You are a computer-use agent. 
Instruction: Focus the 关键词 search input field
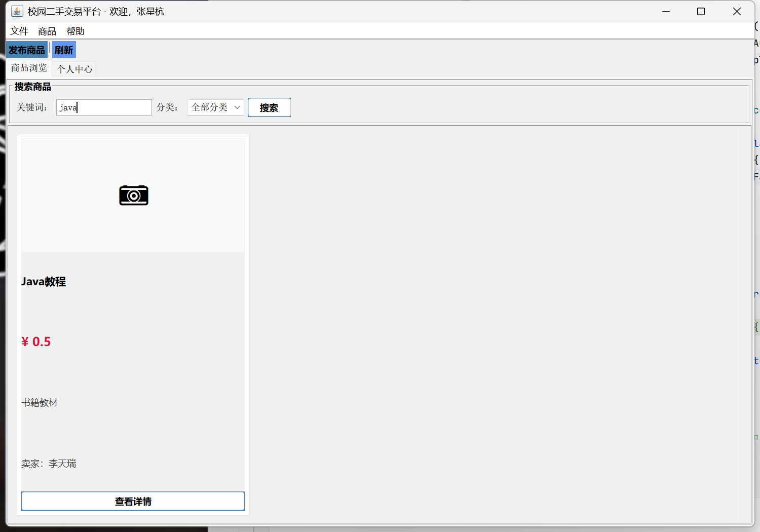click(x=104, y=107)
